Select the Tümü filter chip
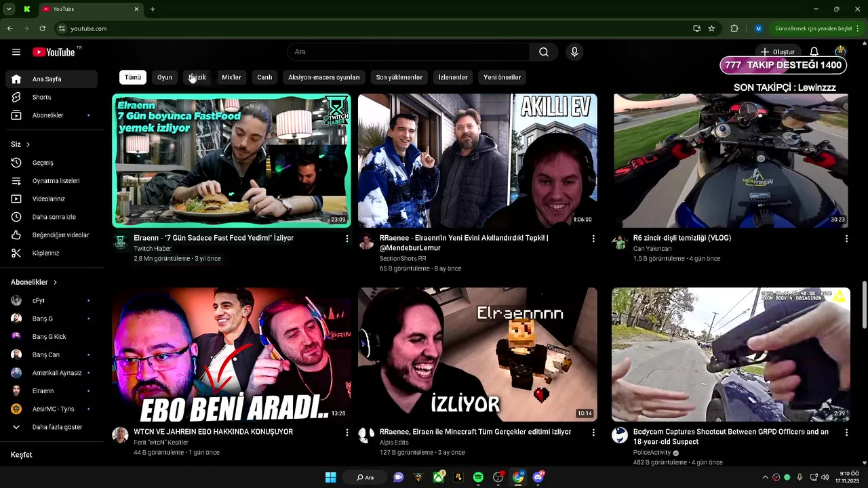Viewport: 868px width, 488px height. (133, 77)
